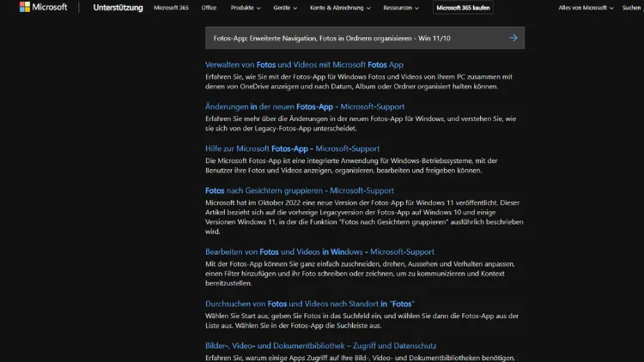
Task: Click description starting 'Mit der Fotos-App können Sie'
Action: (360, 274)
